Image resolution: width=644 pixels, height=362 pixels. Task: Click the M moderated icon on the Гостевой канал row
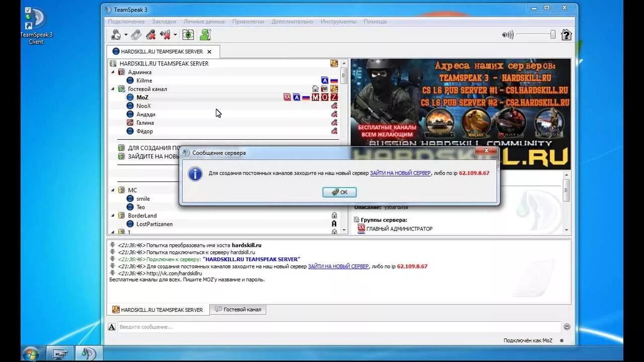click(325, 89)
